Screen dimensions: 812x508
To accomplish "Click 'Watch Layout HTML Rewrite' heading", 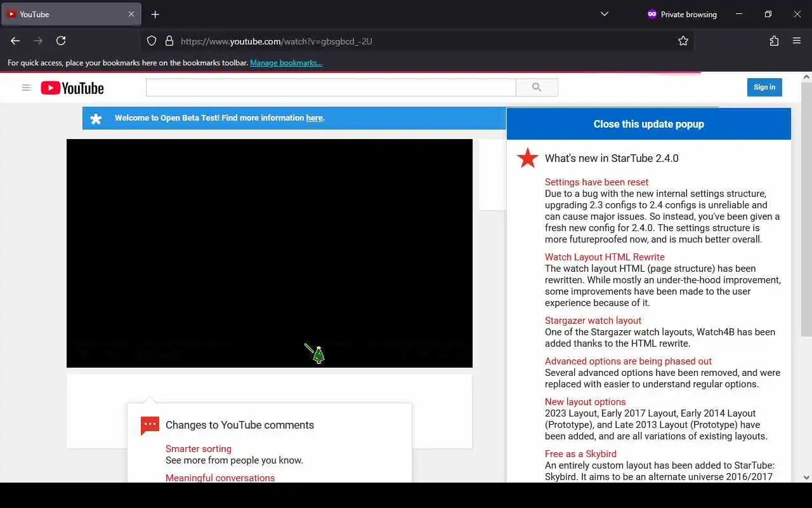I will [605, 257].
